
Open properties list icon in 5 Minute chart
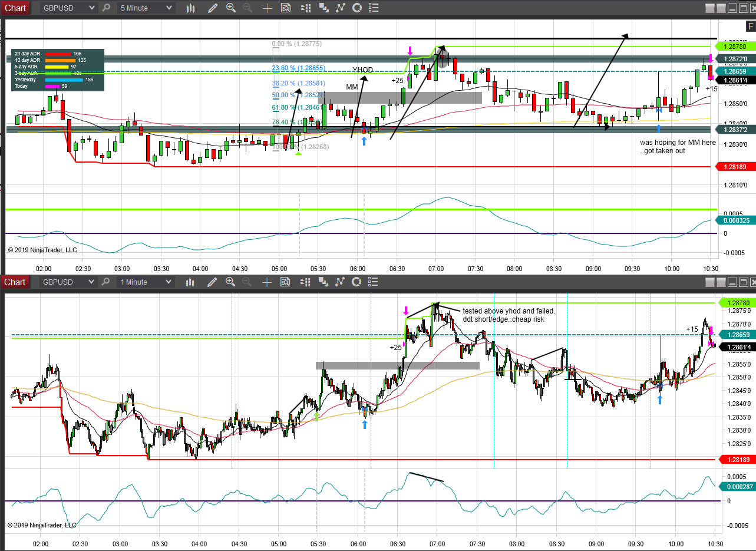[x=374, y=8]
